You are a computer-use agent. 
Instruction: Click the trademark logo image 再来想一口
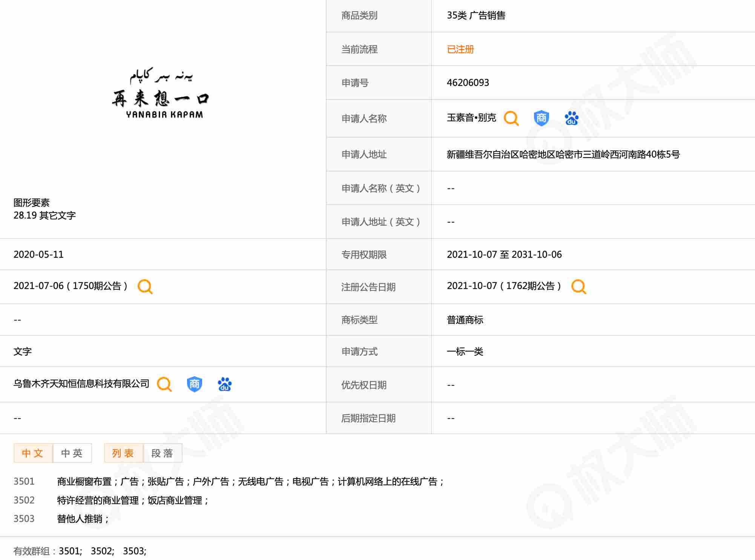161,94
